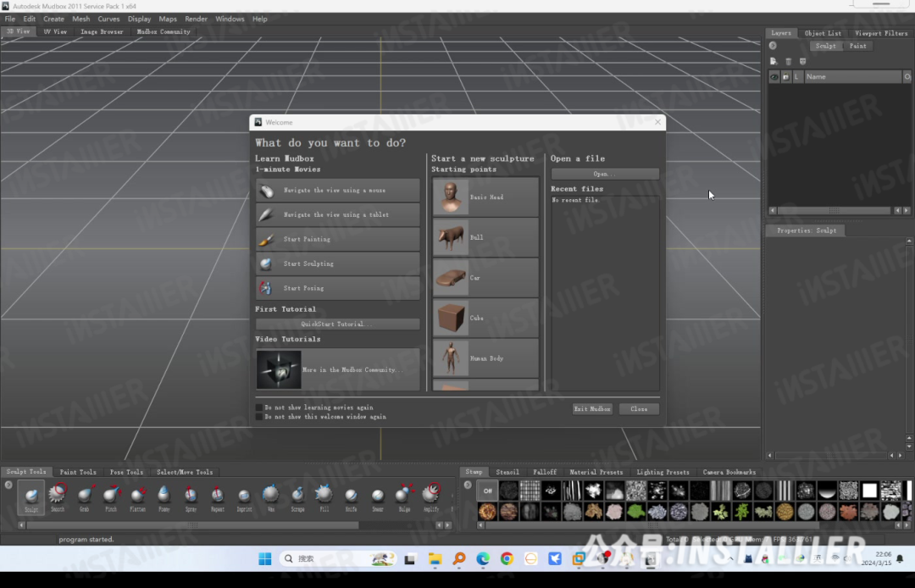Open the QuickStart Tutorial

pos(336,324)
